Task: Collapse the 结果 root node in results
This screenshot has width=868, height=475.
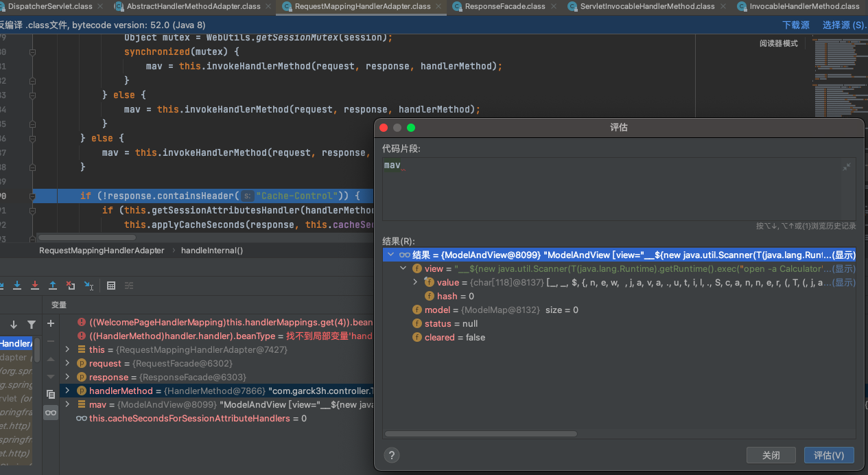Action: click(391, 255)
